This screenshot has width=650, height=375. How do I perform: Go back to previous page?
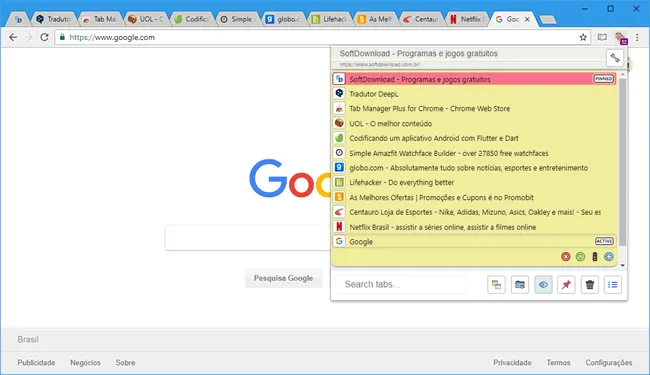click(x=13, y=37)
